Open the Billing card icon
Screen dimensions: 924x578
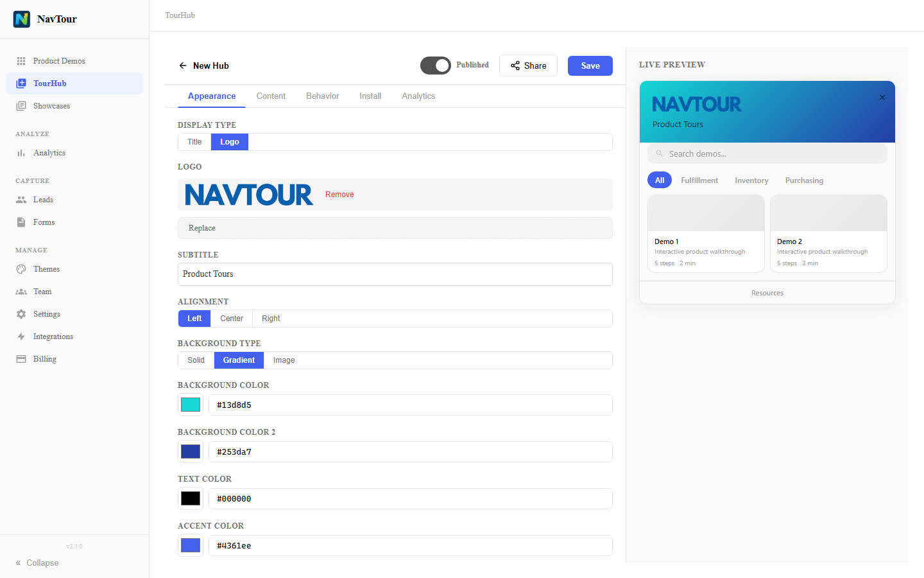pos(21,359)
